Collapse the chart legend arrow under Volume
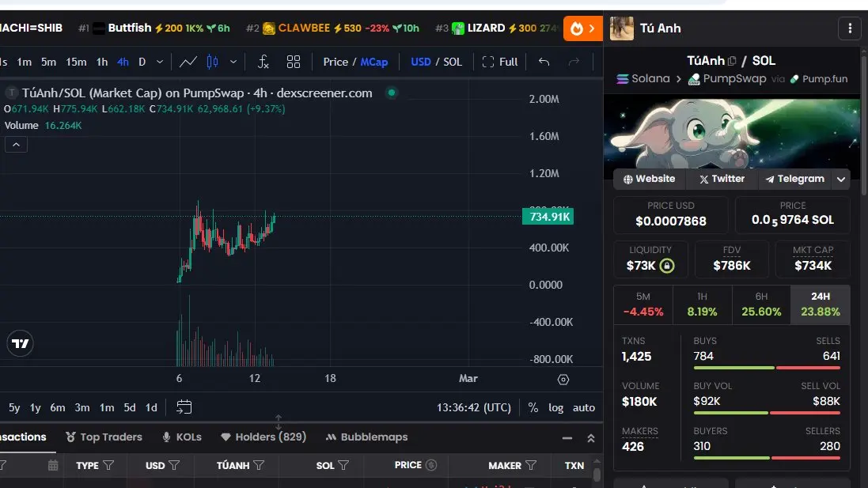This screenshot has height=488, width=868. coord(16,145)
